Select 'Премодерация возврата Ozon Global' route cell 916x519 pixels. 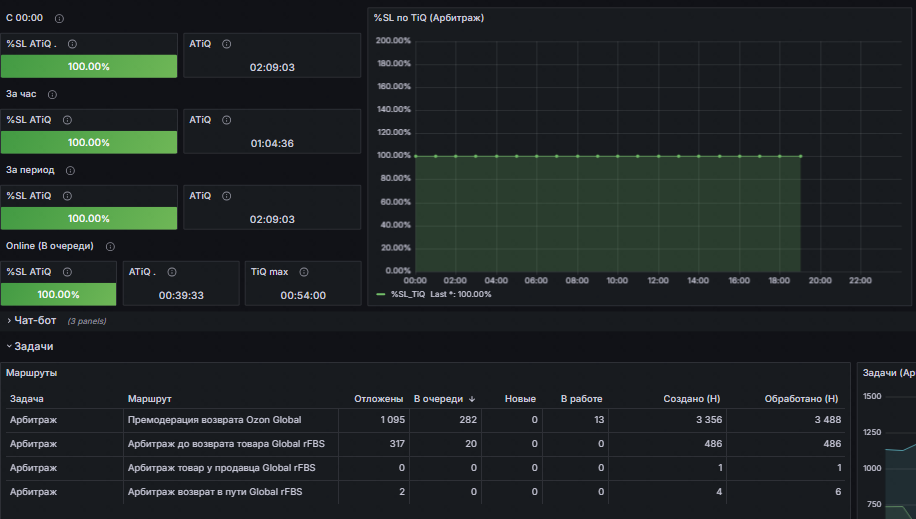[214, 420]
